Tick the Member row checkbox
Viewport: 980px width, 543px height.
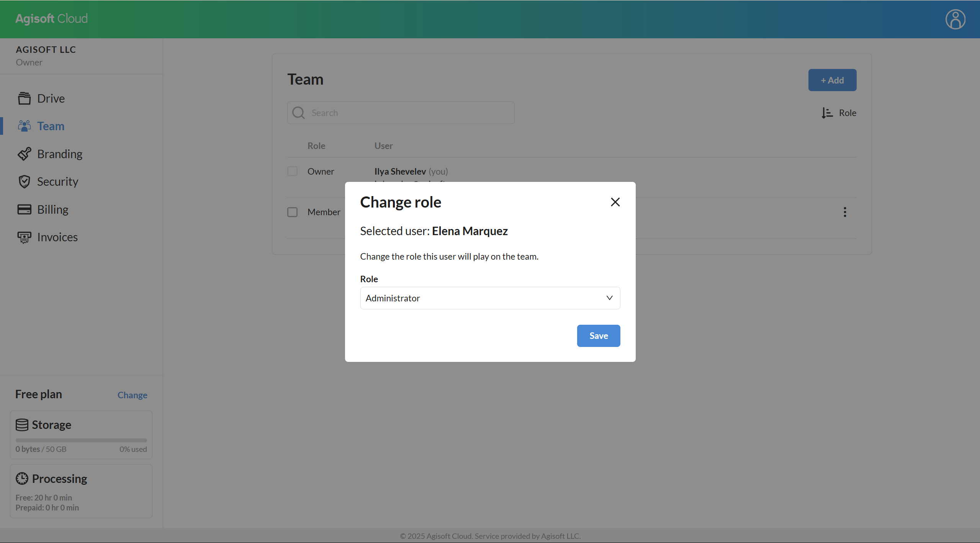[x=293, y=212]
